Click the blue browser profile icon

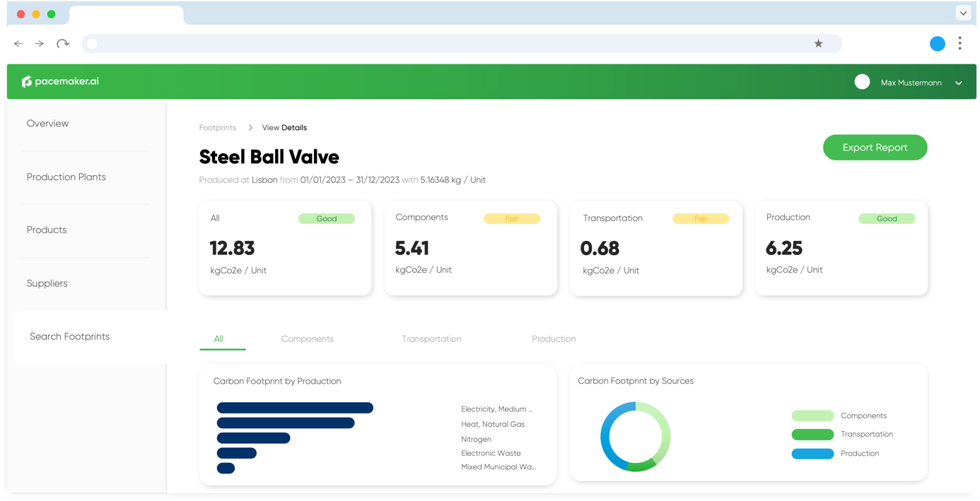[937, 44]
